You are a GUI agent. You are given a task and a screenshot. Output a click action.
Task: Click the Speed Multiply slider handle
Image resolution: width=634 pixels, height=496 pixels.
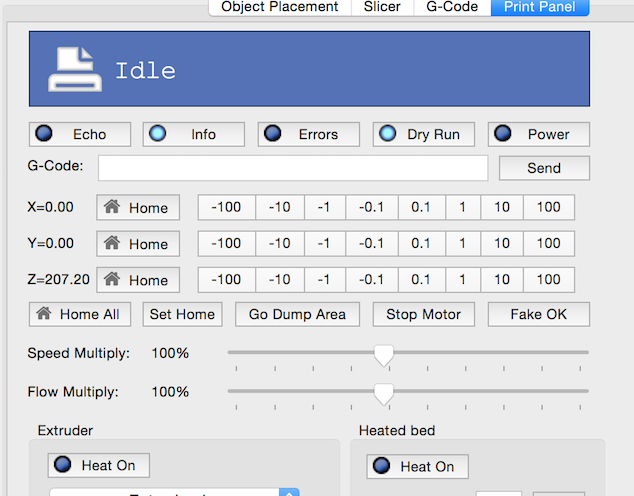click(382, 355)
